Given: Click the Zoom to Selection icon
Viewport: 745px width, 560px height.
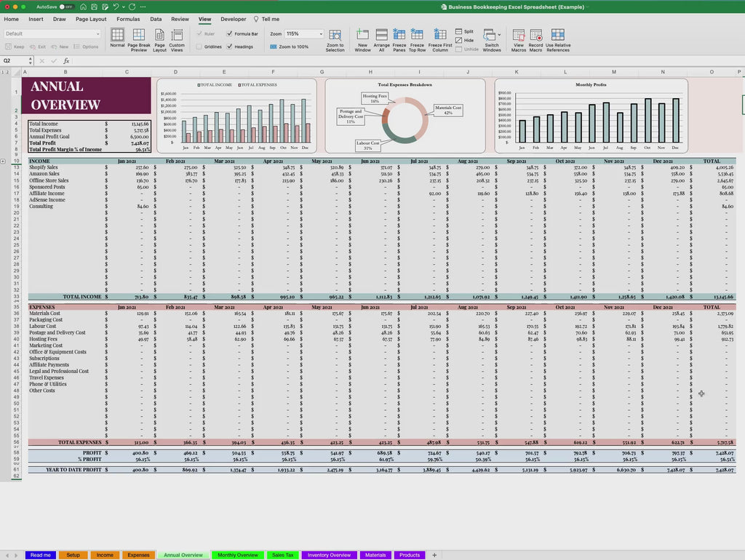Looking at the screenshot, I should [334, 35].
